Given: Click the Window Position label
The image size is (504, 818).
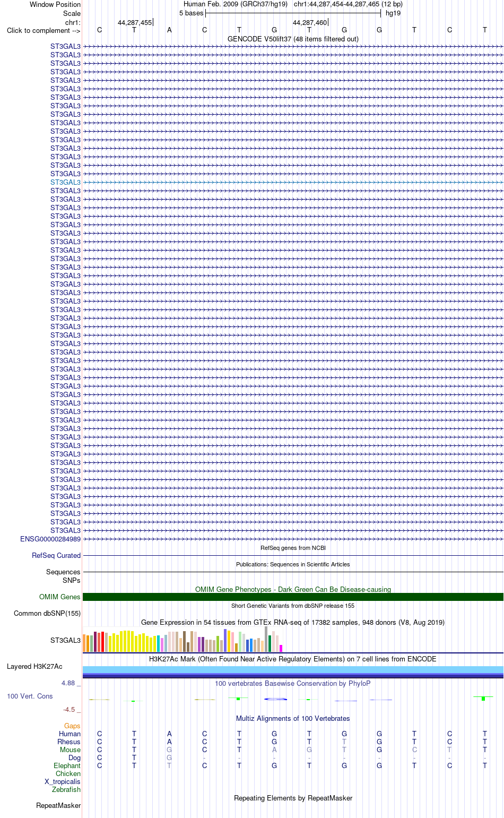Looking at the screenshot, I should (55, 4).
